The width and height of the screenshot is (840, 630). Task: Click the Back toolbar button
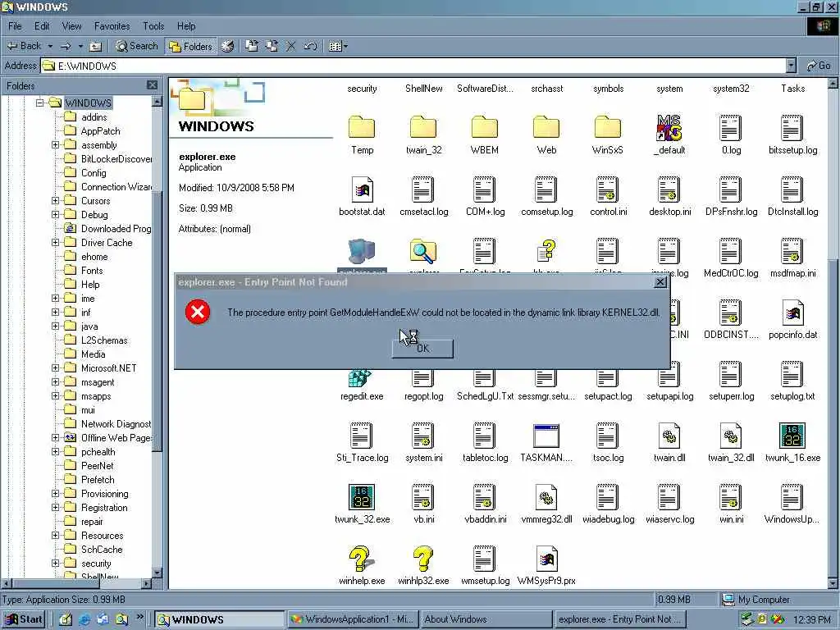click(24, 47)
